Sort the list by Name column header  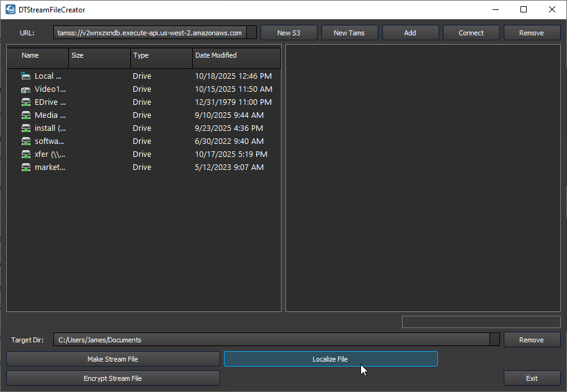(37, 56)
